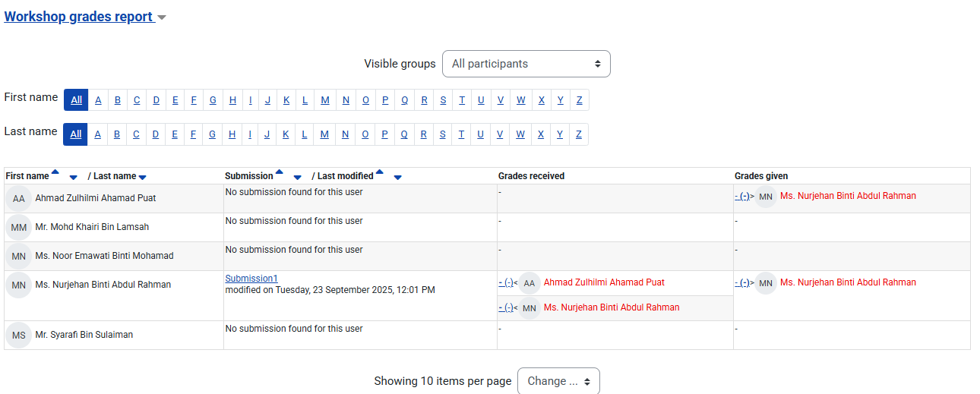The image size is (980, 394).
Task: Sort Submission column descending arrow
Action: click(297, 178)
